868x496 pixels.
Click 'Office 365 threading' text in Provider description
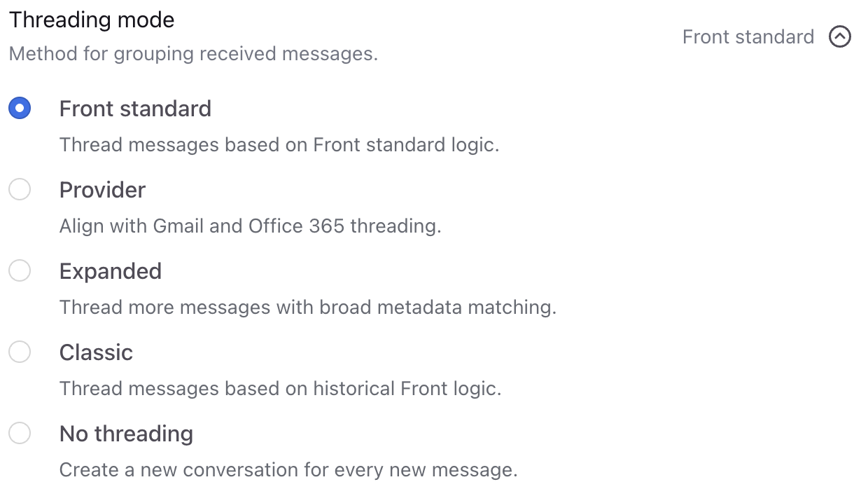click(344, 226)
